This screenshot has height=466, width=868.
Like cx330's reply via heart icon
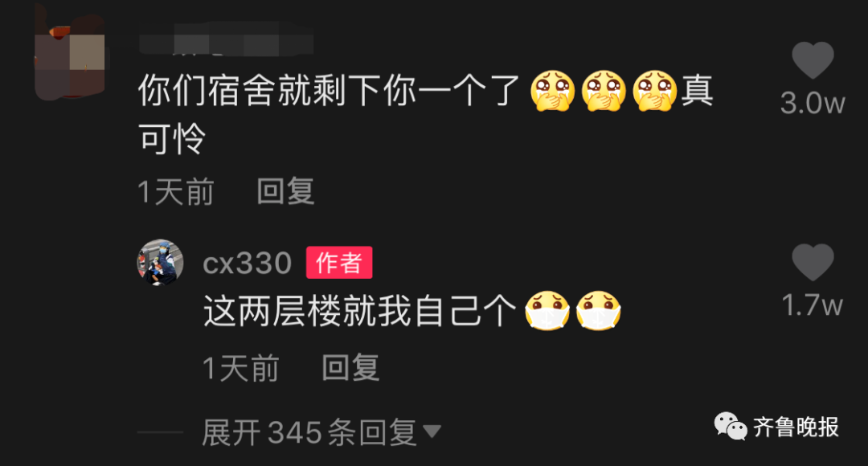pyautogui.click(x=813, y=262)
